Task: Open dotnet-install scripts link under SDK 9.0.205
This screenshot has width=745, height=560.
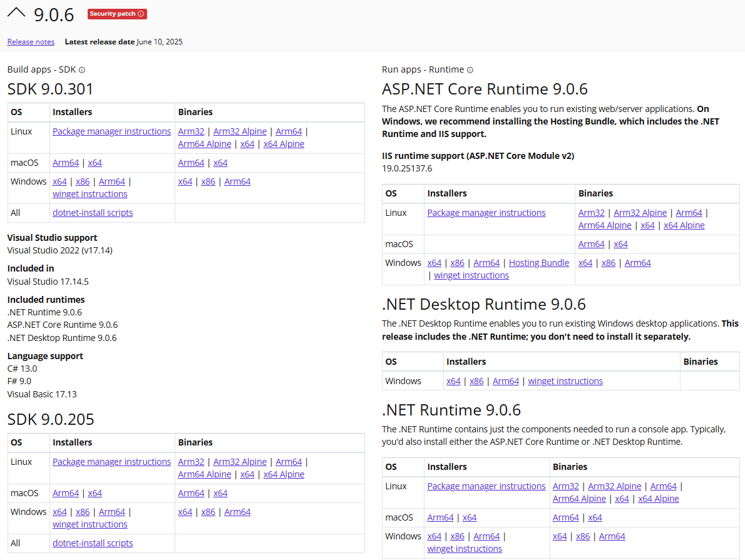Action: coord(93,543)
